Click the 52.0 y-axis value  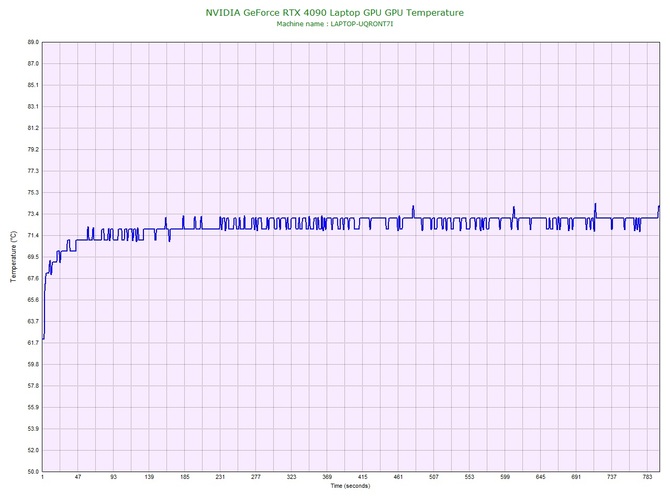tap(33, 450)
